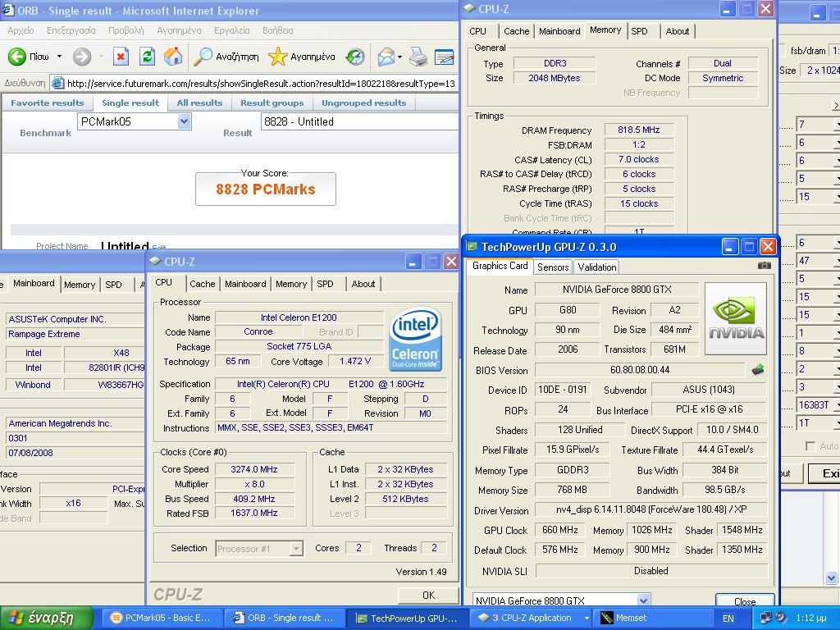Viewport: 840px width, 630px height.
Task: Open the IE Back button history dropdown arrow
Action: tap(59, 57)
